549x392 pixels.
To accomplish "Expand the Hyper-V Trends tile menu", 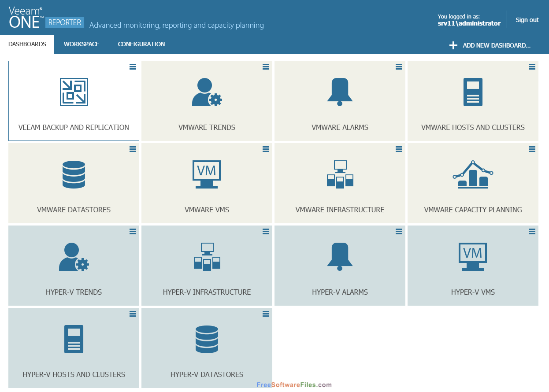I will [133, 231].
